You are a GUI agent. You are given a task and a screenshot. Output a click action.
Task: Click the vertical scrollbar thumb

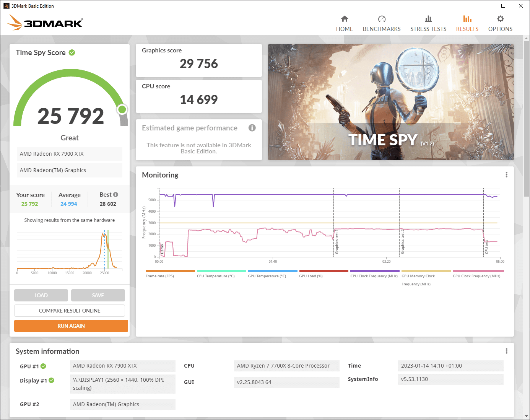pos(527,119)
